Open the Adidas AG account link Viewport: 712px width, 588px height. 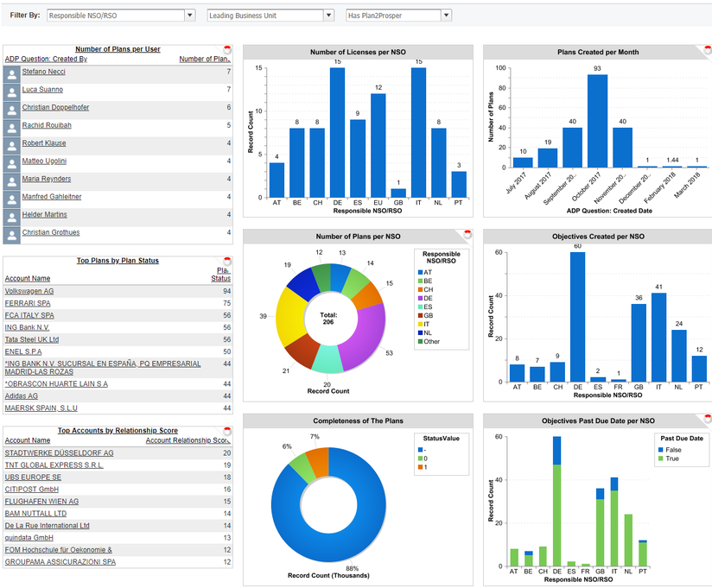pyautogui.click(x=22, y=396)
